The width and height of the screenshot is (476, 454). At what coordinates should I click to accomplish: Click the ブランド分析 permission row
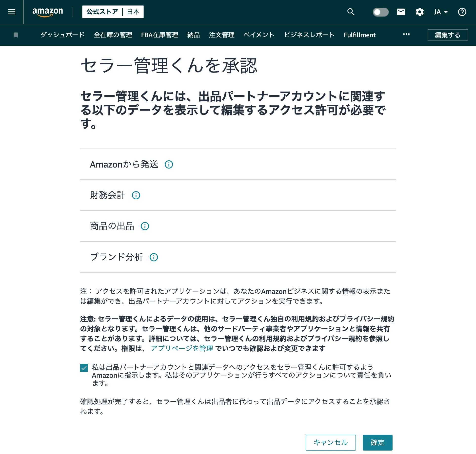coord(238,257)
